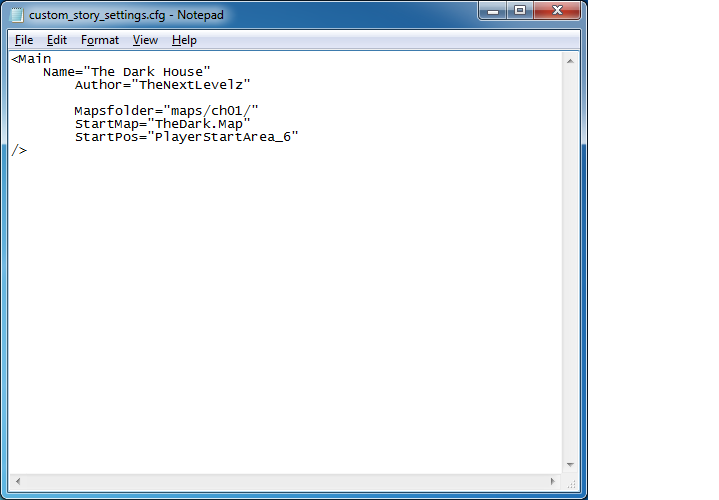
Task: Click the Mapsfolder="maps/ch01/" line
Action: click(166, 111)
